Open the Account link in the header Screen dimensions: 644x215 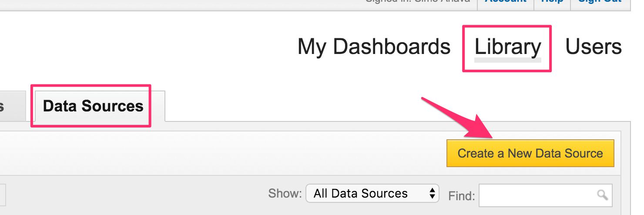(x=505, y=2)
